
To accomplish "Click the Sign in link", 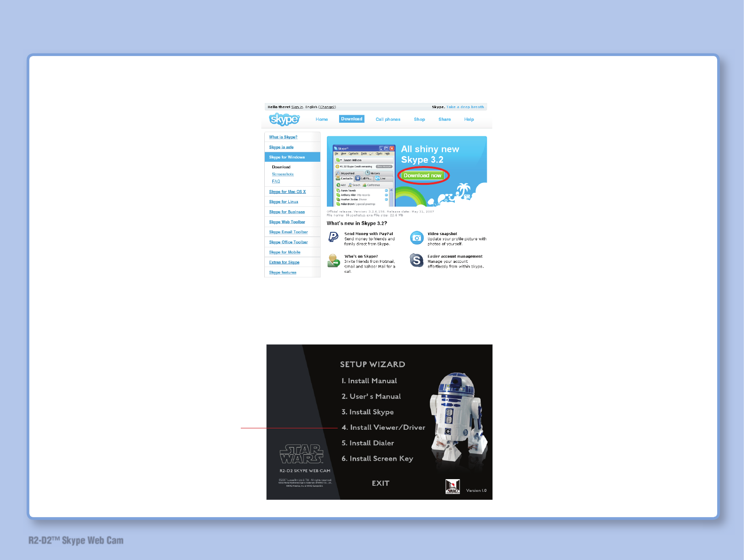I will tap(297, 107).
